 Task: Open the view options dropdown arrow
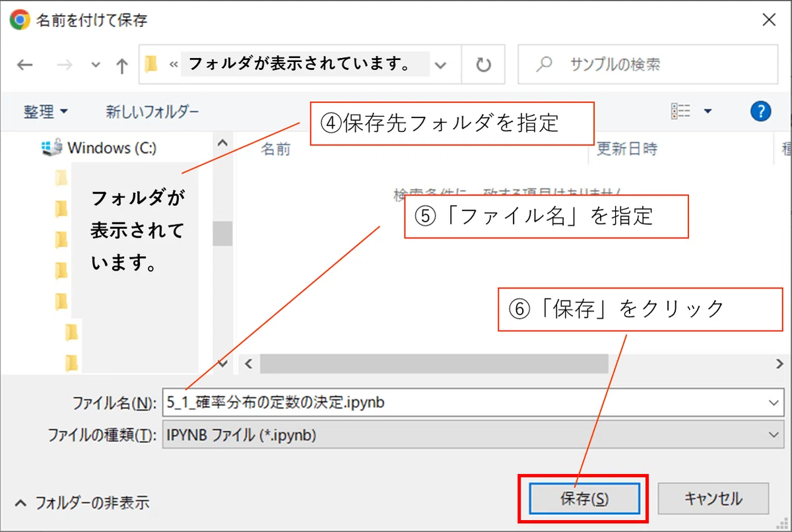click(708, 111)
